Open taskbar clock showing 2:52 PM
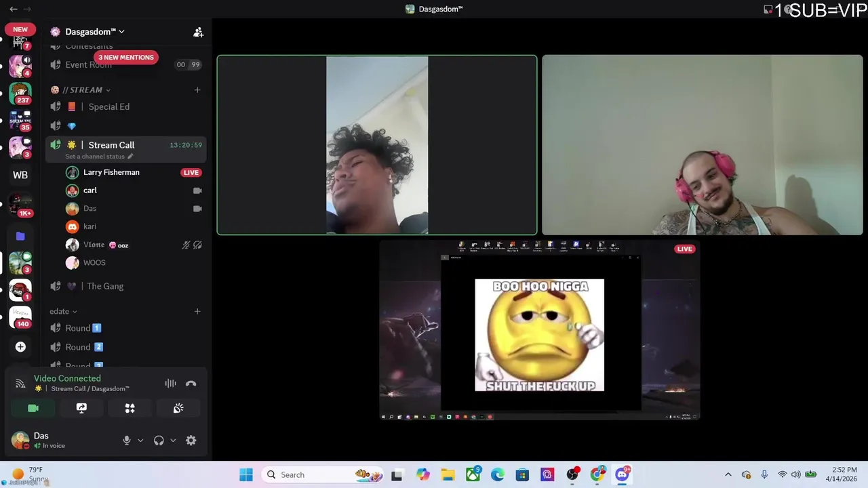 point(843,474)
